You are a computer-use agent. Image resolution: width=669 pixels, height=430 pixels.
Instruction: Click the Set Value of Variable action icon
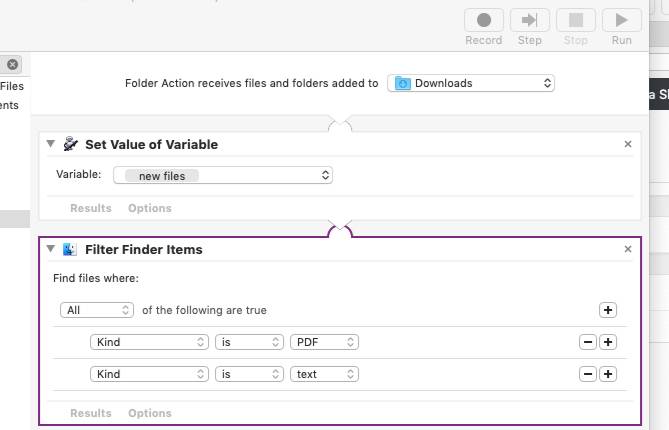pos(70,144)
